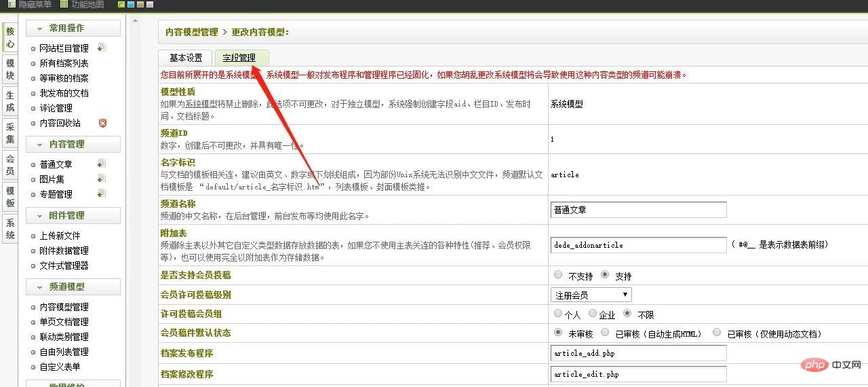Open 普通文章 in content management
868x387 pixels.
56,164
